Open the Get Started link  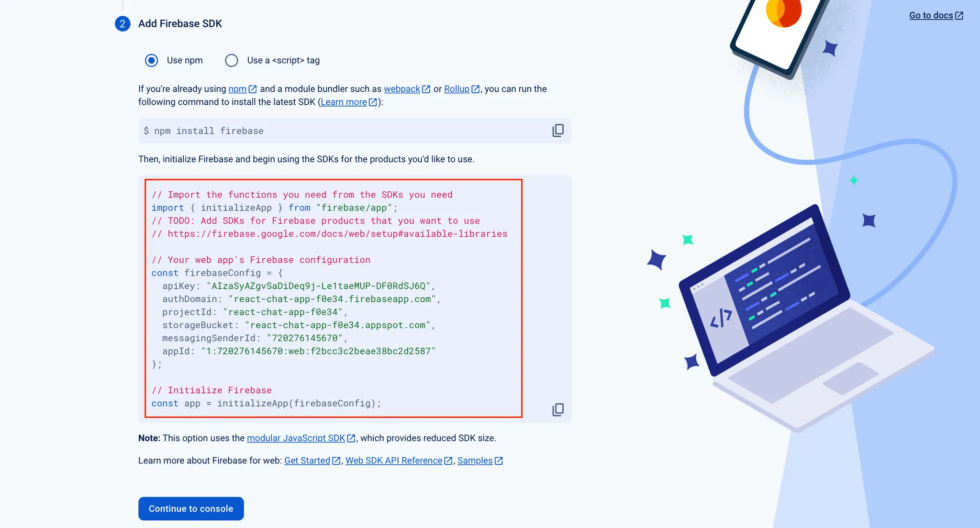pos(307,461)
